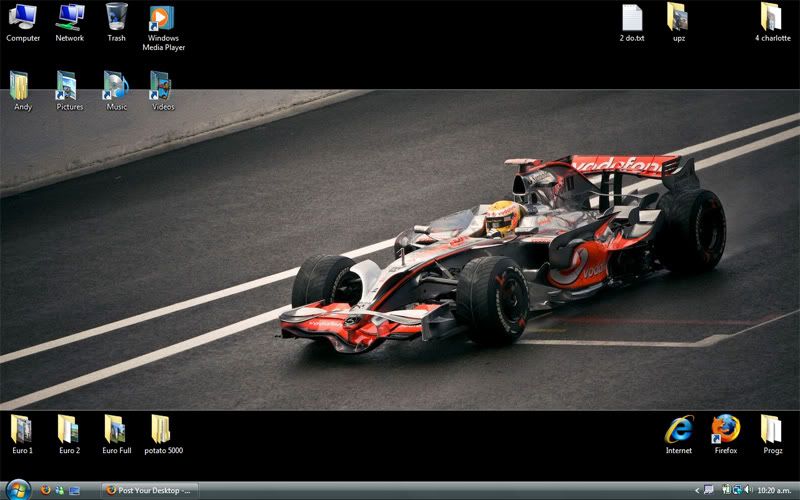The height and width of the screenshot is (500, 800).
Task: Select the Euro 1 folder
Action: [22, 430]
